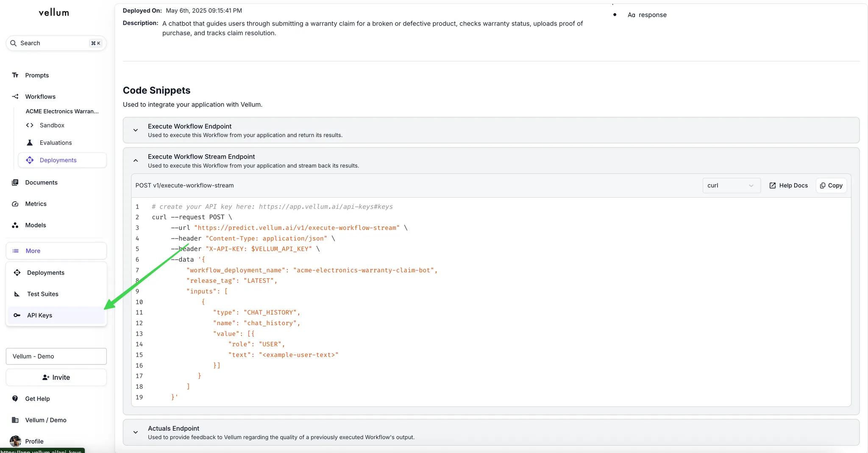Click the Evaluations flask icon
868x453 pixels.
coord(30,143)
